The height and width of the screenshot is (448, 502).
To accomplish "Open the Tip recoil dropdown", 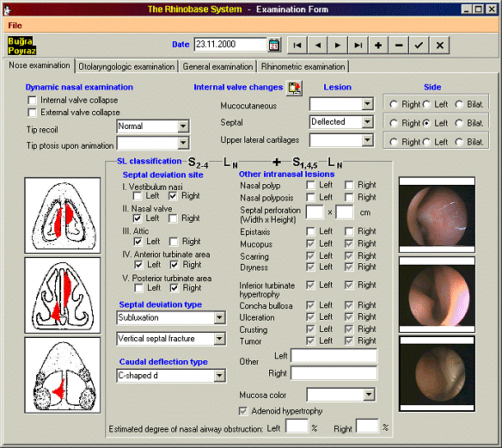I will pos(183,126).
